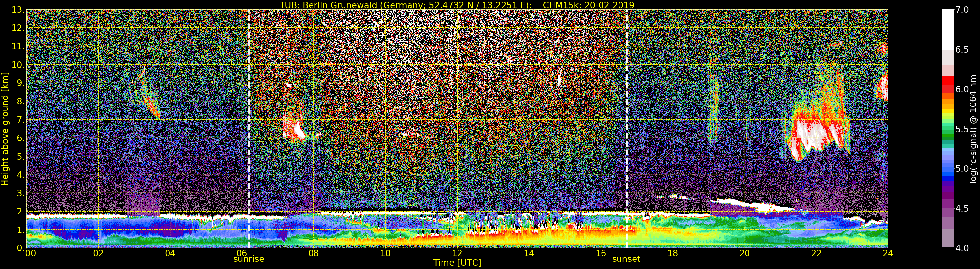This screenshot has height=269, width=980.
Task: Click height axis tick '12.'
Action: pyautogui.click(x=18, y=28)
